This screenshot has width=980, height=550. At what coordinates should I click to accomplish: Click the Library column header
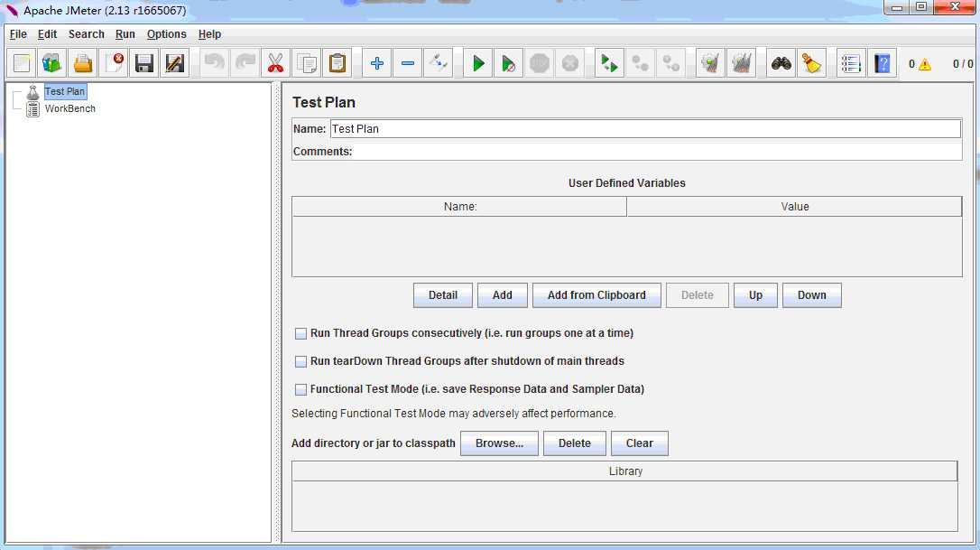625,471
